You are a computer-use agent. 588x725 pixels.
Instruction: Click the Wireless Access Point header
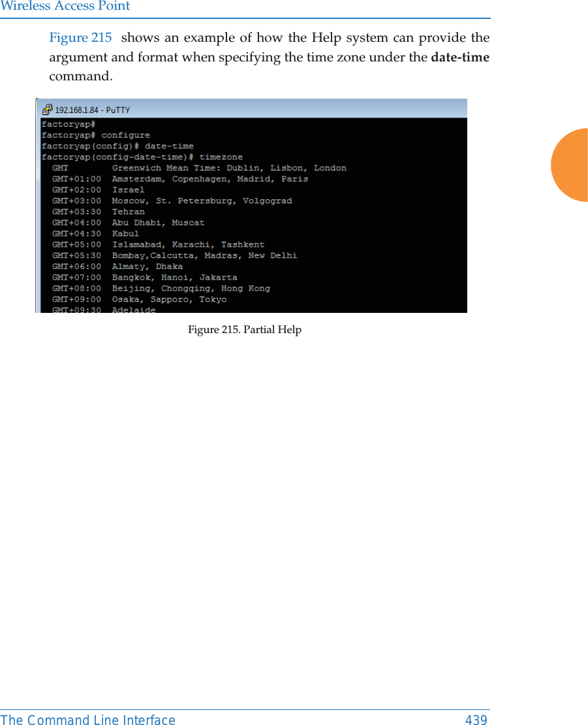[65, 7]
